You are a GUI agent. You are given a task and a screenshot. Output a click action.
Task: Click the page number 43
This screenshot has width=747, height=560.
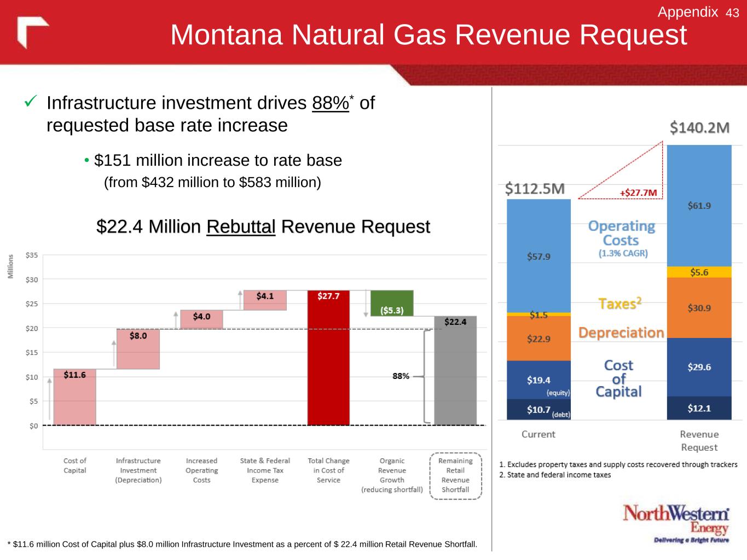732,13
